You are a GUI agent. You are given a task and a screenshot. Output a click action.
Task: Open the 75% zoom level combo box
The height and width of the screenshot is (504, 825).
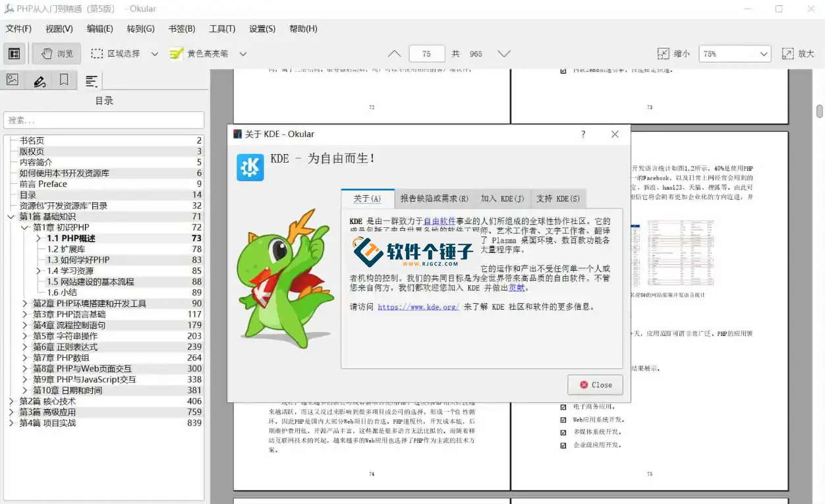click(735, 54)
